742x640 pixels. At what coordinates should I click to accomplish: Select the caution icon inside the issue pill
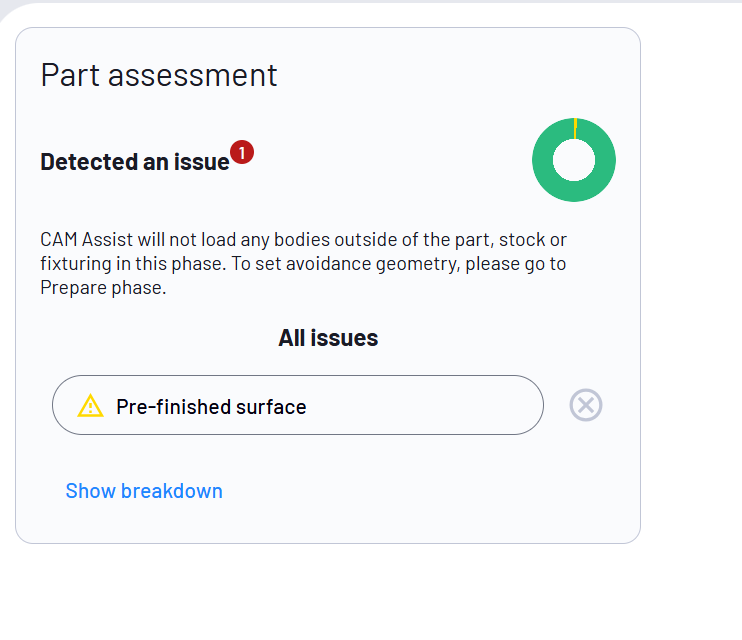[x=90, y=406]
